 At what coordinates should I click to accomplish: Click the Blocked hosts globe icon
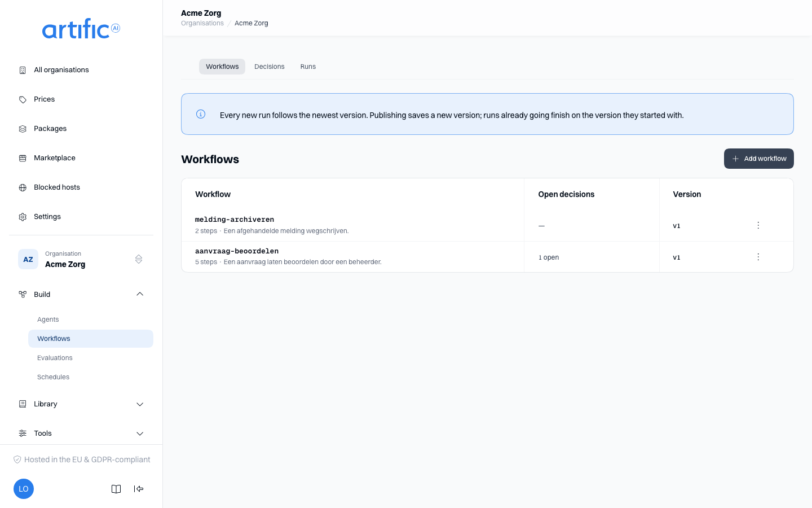pyautogui.click(x=23, y=187)
